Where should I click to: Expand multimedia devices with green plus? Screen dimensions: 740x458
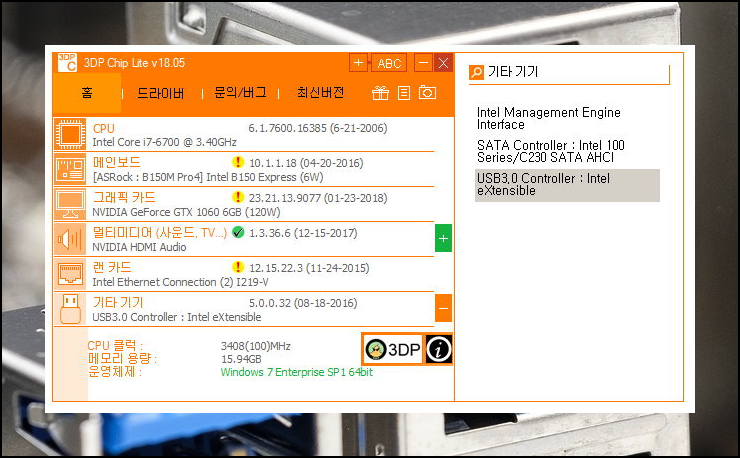click(443, 238)
